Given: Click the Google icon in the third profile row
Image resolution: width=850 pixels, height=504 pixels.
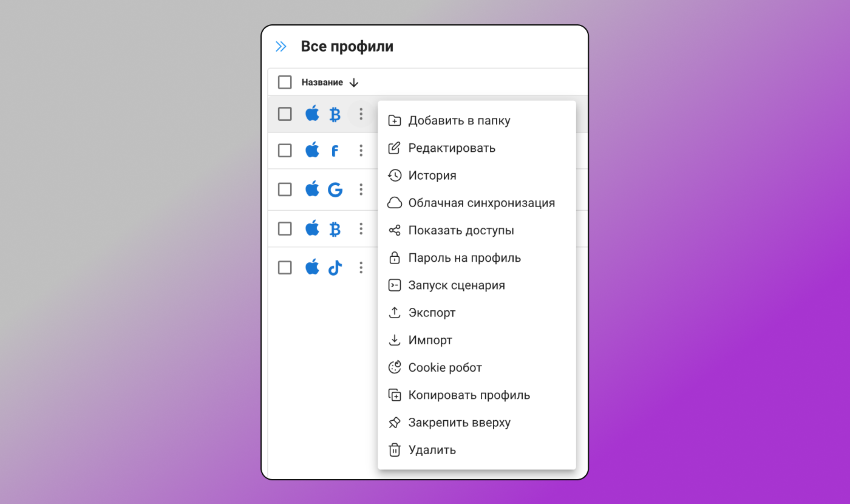Looking at the screenshot, I should point(335,189).
